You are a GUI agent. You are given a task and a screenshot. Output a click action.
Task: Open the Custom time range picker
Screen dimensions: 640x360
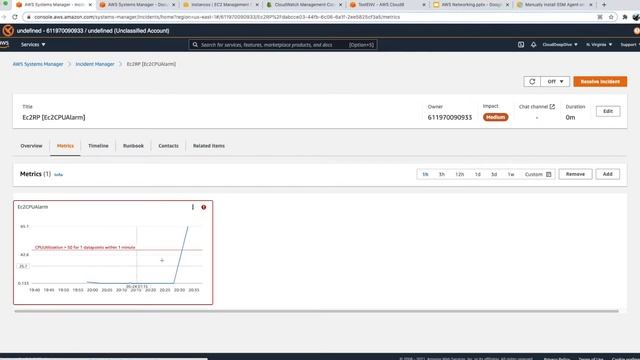coord(538,174)
